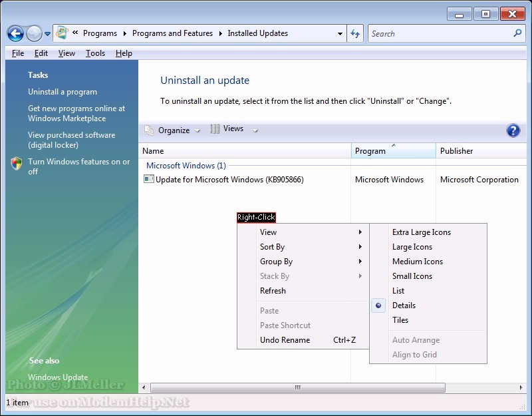Open the View menu in menu bar
The image size is (532, 416).
point(66,53)
